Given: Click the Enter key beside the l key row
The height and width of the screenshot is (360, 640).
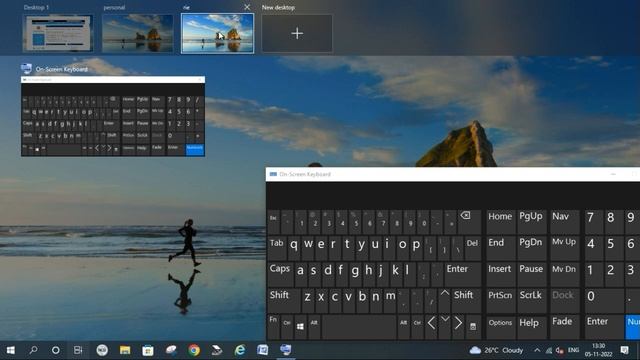Looking at the screenshot, I should click(x=462, y=275).
